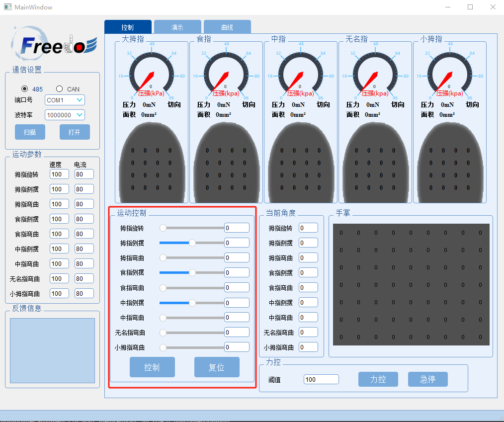Click the middle finger (中指) pressure gauge dial
The image size is (504, 422).
point(301,73)
